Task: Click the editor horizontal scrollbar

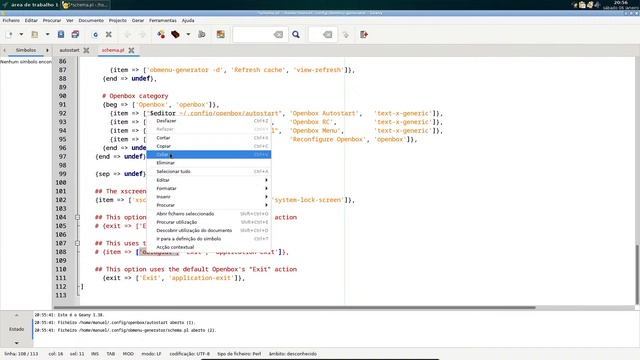Action: (294, 307)
